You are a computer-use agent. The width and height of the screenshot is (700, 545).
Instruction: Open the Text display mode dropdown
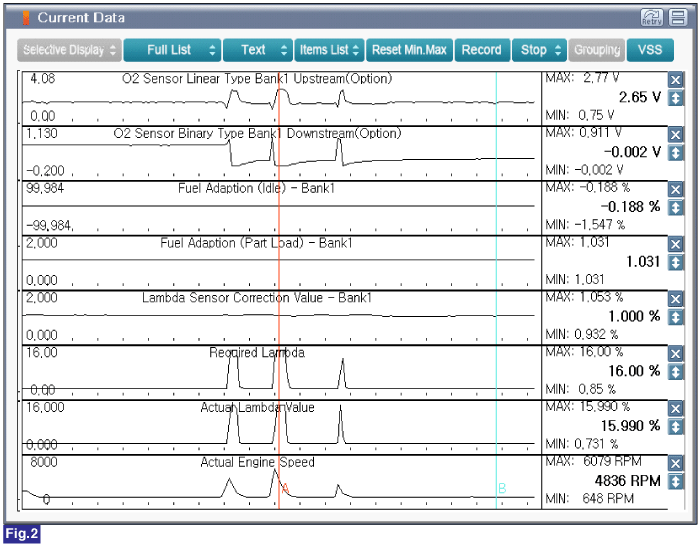[x=258, y=50]
